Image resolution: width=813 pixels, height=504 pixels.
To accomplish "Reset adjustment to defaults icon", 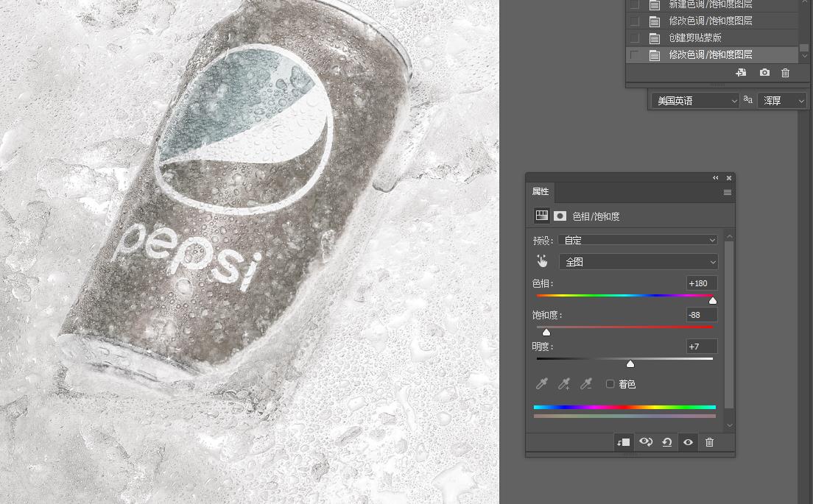I will [x=667, y=442].
